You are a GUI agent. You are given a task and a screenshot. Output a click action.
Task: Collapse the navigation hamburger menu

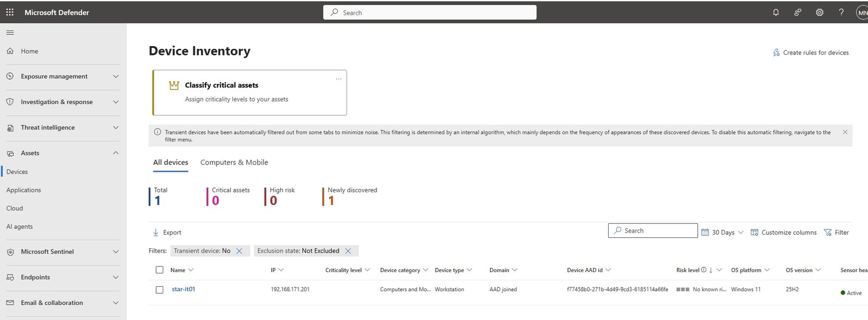(10, 33)
